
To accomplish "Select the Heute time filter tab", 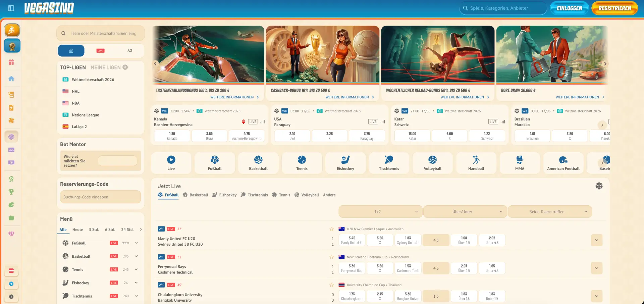I will tap(77, 230).
